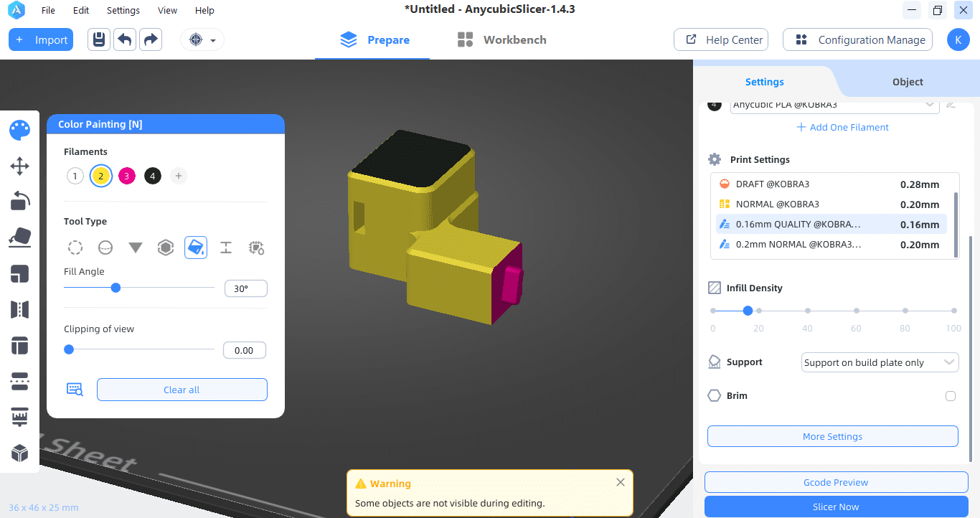This screenshot has width=980, height=518.
Task: Click the Slicer Now button
Action: (x=836, y=507)
